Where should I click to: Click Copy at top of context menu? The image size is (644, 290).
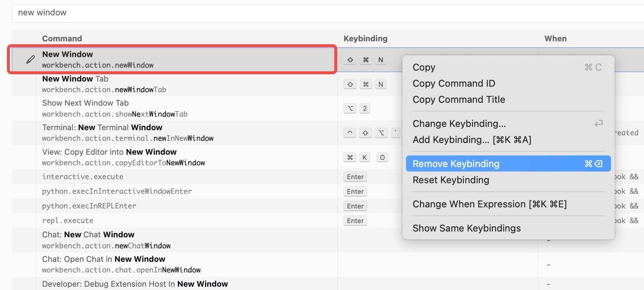click(x=424, y=67)
